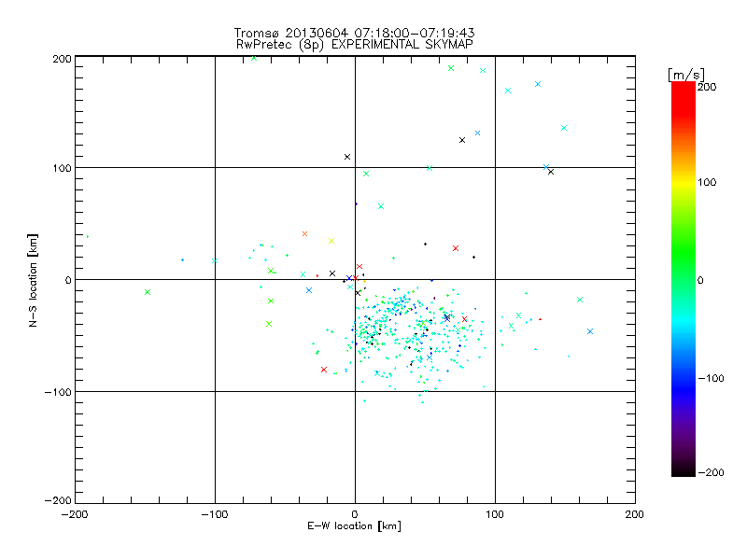Screen dimensions: 747x560
Task: Click the "-100" label beside the colorbar
Action: [711, 378]
